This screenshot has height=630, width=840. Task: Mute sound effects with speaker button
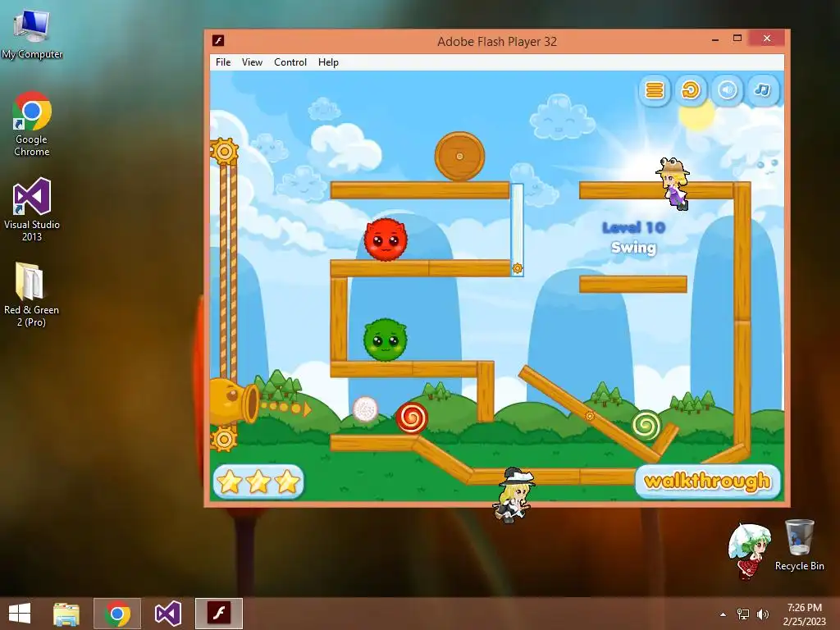point(727,90)
